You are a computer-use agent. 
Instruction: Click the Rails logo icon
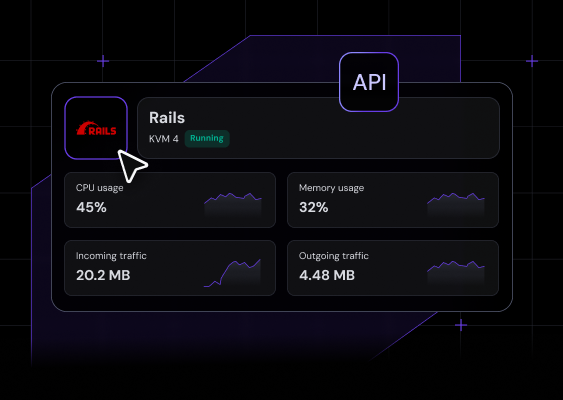96,128
